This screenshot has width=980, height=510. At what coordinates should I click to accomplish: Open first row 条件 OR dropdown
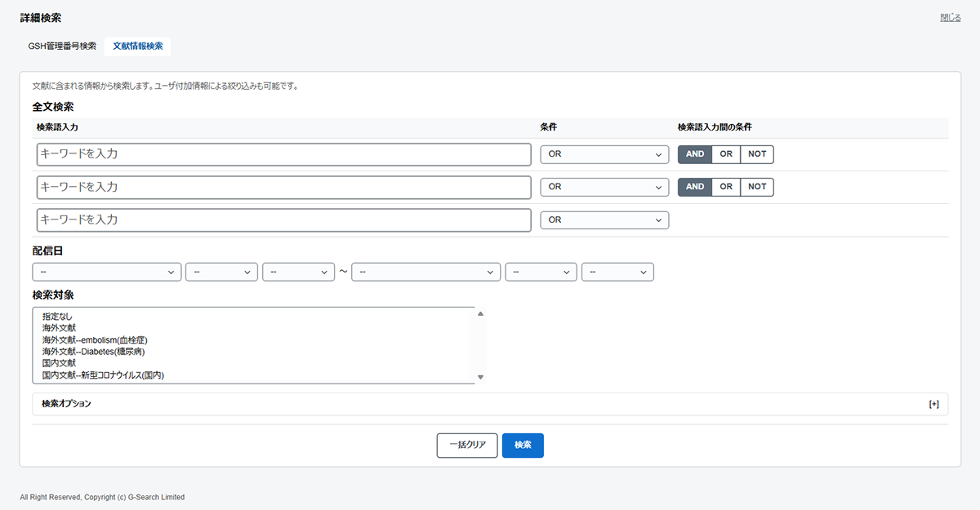604,154
